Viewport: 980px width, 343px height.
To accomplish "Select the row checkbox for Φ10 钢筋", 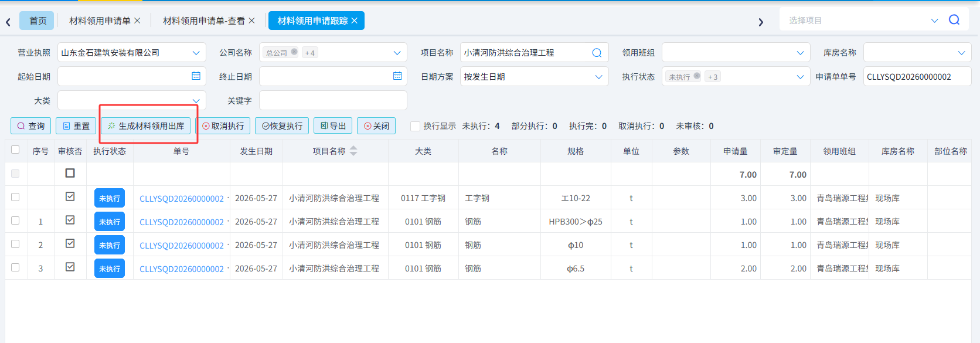I will [15, 244].
